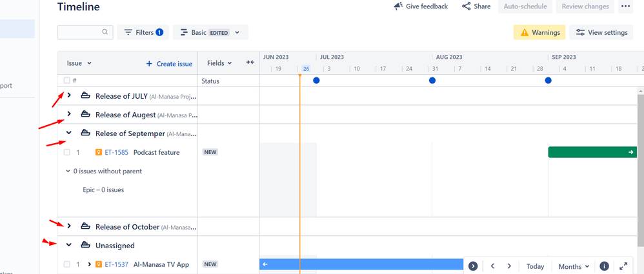This screenshot has width=644, height=274.
Task: Check the ET-1585 Podcast feature checkbox
Action: click(66, 152)
